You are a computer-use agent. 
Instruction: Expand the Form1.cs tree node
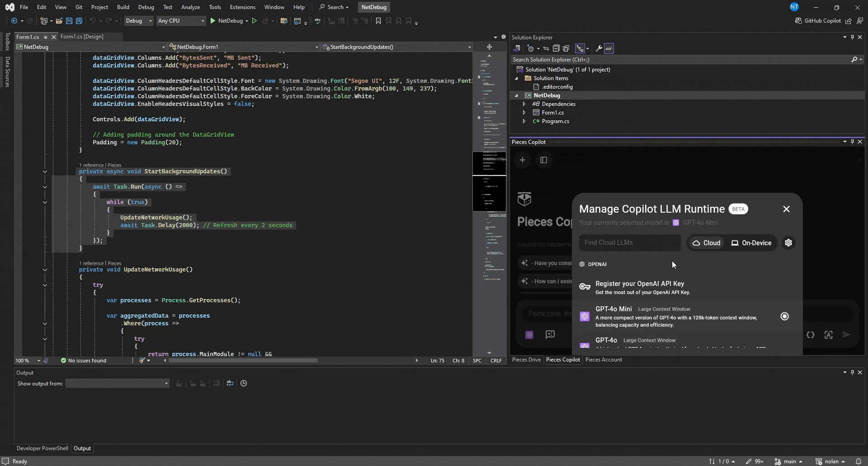click(524, 113)
